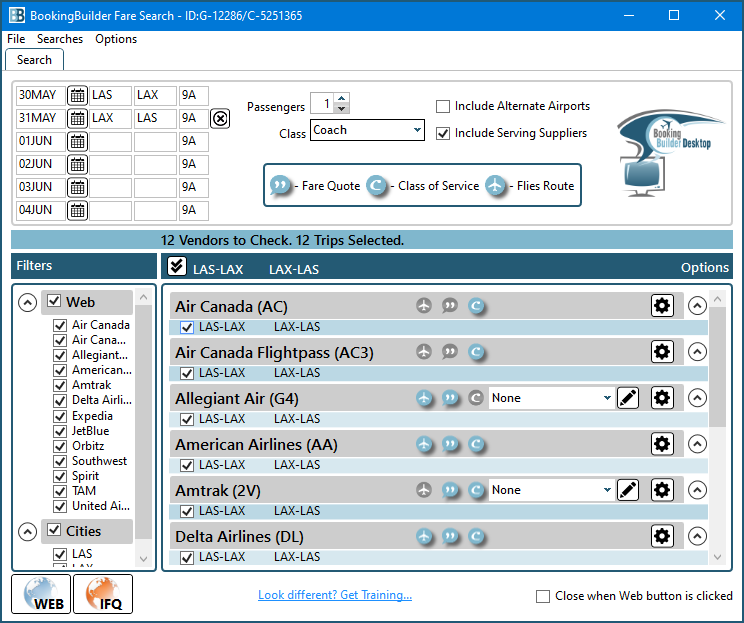
Task: Increase the Passengers count with up arrow
Action: (342, 99)
